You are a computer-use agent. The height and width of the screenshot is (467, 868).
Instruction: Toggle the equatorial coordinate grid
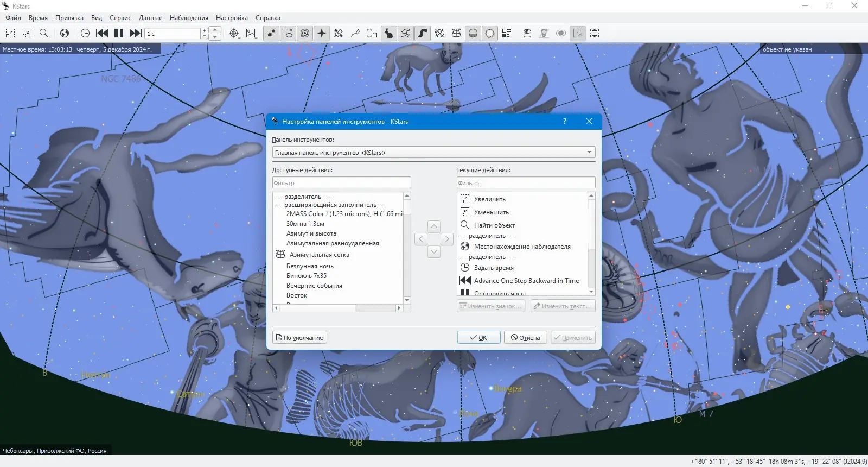[439, 33]
